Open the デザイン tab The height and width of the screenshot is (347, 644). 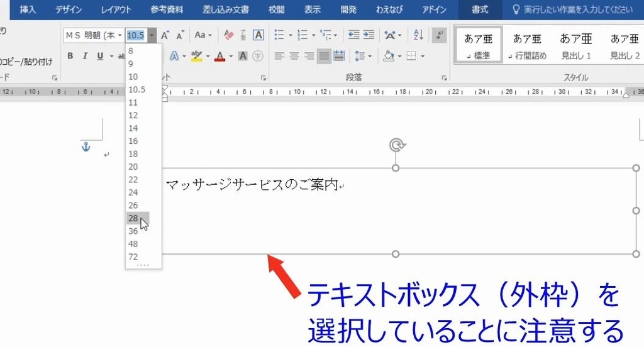coord(69,9)
